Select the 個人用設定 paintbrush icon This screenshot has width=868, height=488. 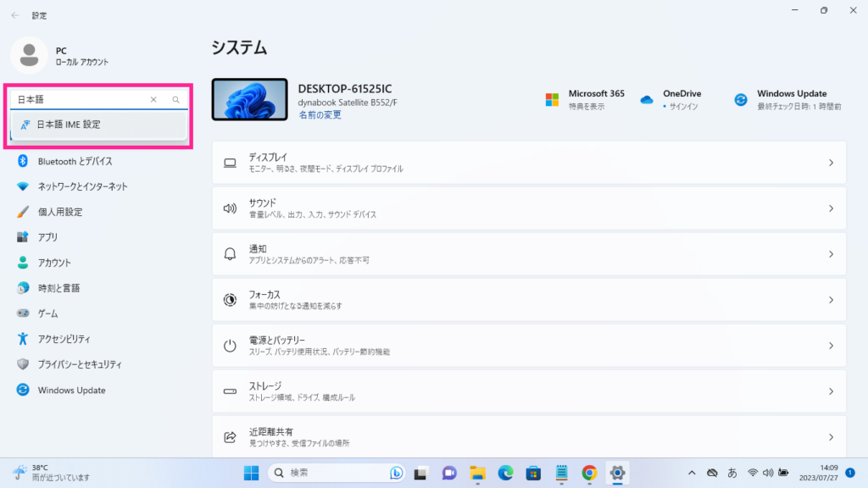[x=23, y=212]
